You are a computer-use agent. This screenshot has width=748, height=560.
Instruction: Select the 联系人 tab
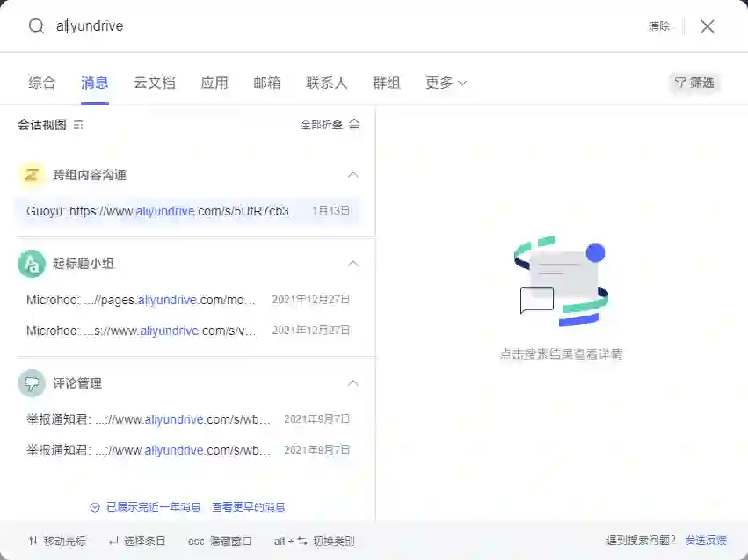point(327,83)
